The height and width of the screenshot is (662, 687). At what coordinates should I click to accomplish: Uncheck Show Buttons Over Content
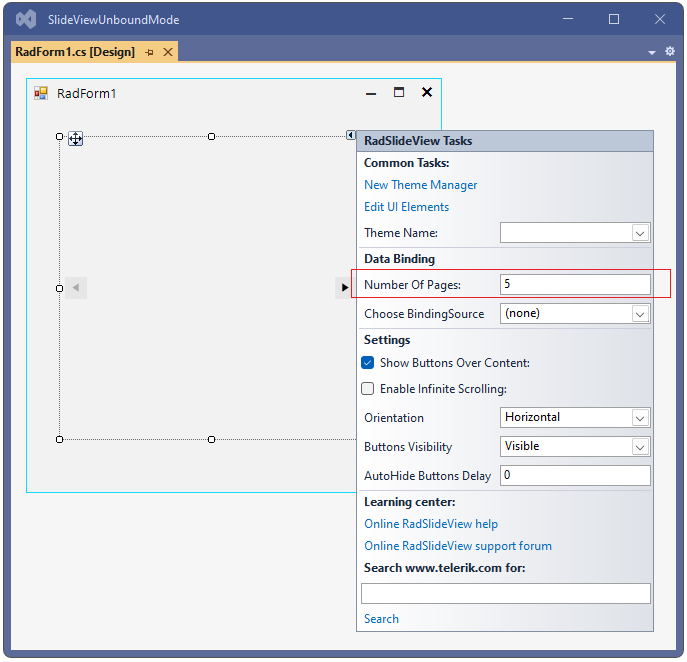click(x=368, y=363)
